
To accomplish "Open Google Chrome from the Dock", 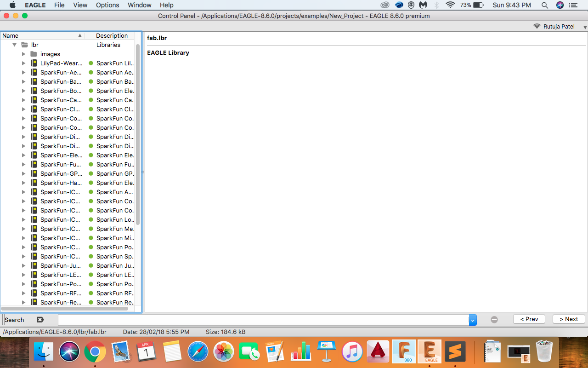I will (x=95, y=352).
